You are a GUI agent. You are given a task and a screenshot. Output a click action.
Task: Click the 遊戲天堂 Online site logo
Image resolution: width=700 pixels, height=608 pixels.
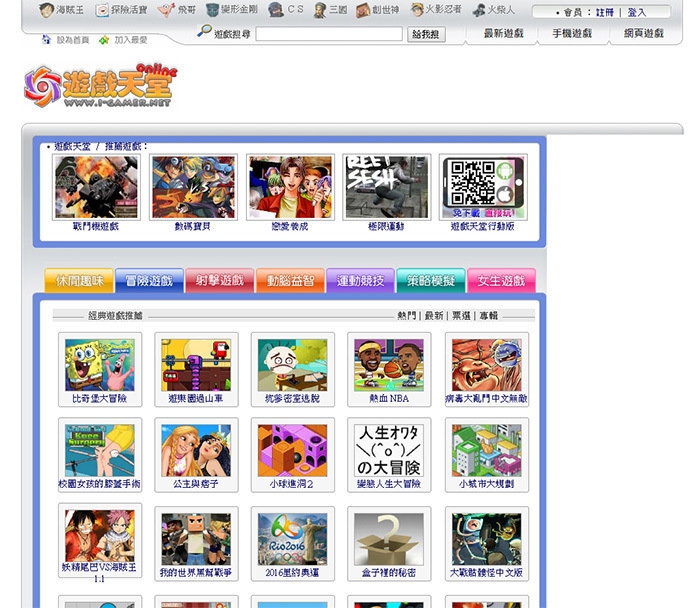click(100, 87)
